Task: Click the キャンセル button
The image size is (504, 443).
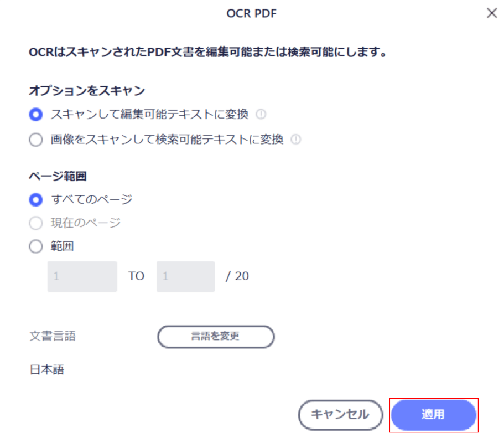Action: [341, 415]
